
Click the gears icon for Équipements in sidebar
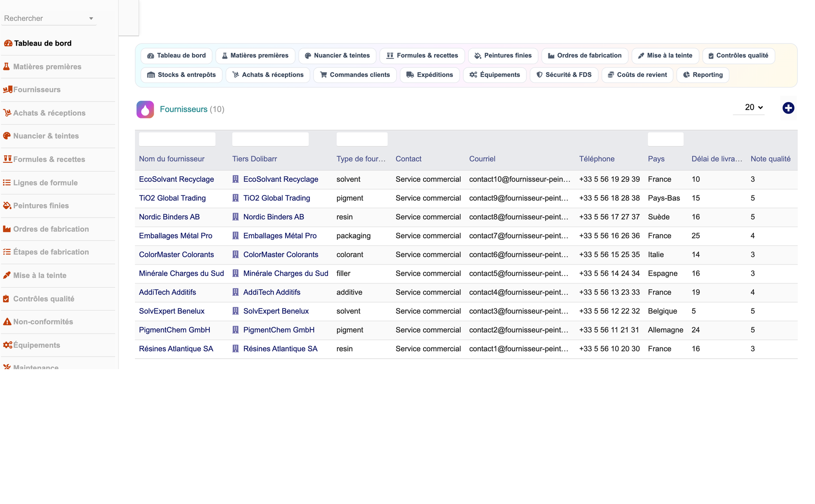pos(8,345)
